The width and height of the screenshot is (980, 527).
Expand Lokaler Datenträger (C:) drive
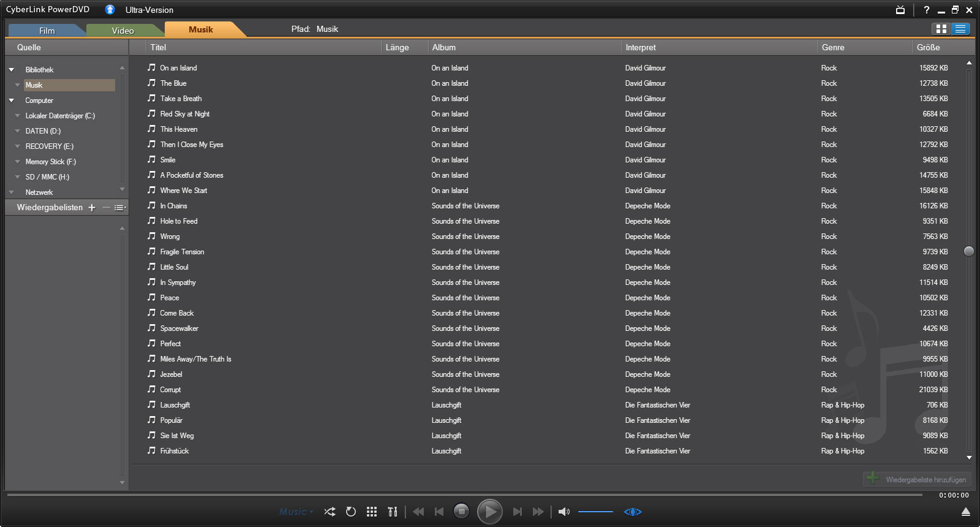pos(17,116)
